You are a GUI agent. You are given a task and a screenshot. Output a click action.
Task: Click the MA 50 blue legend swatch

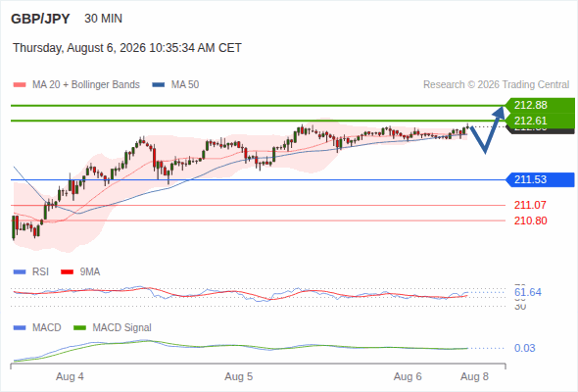(159, 85)
